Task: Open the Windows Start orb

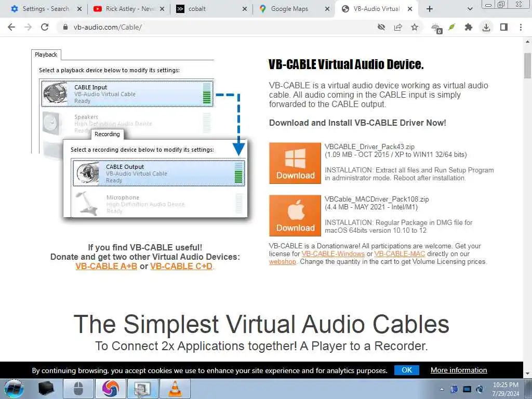Action: click(14, 389)
